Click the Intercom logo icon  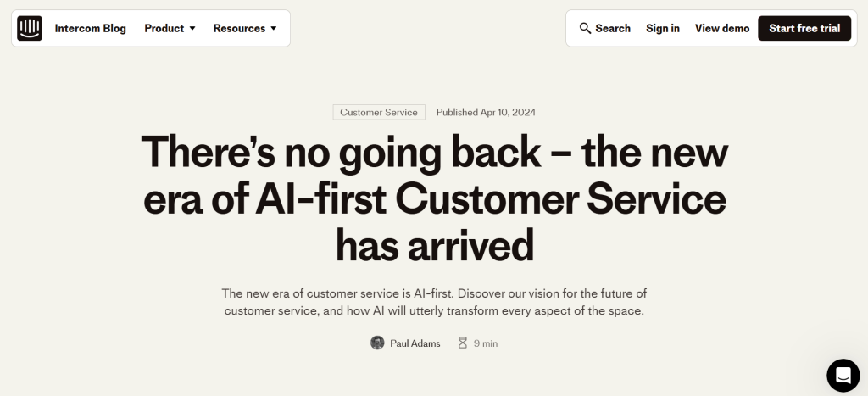point(30,28)
